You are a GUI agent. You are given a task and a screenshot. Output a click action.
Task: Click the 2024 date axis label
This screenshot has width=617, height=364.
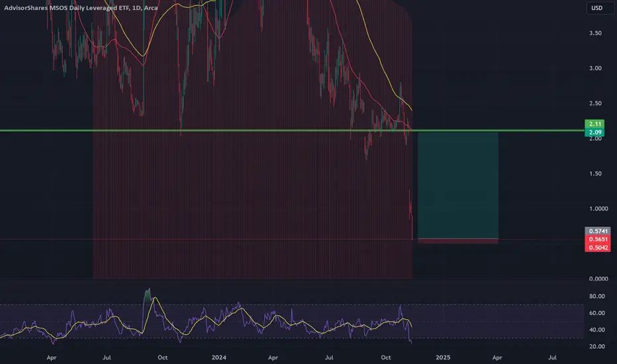pyautogui.click(x=218, y=357)
